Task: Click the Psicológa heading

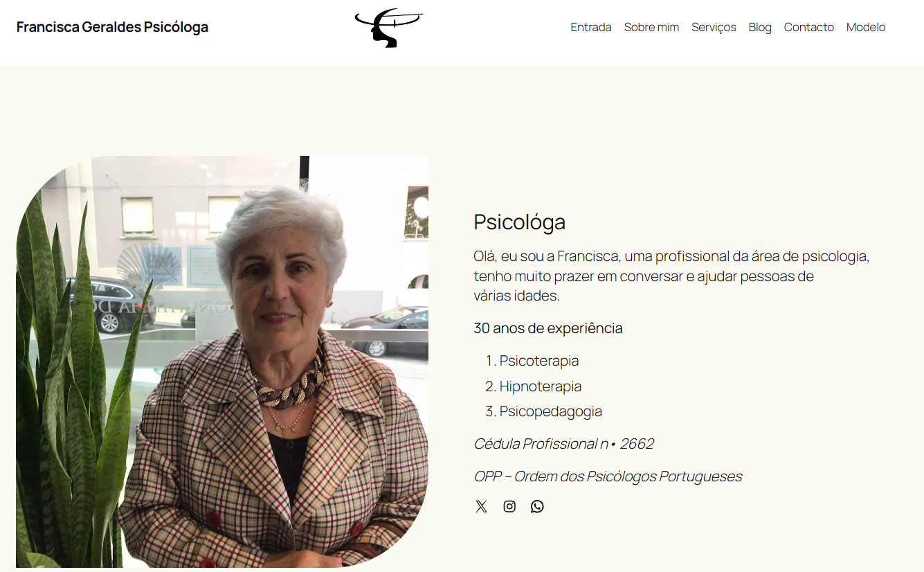Action: point(519,222)
